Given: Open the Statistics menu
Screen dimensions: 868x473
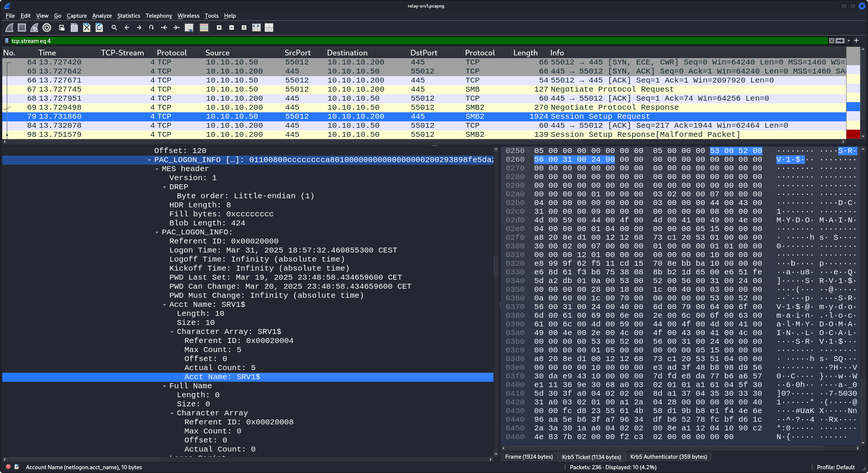Looking at the screenshot, I should [128, 16].
